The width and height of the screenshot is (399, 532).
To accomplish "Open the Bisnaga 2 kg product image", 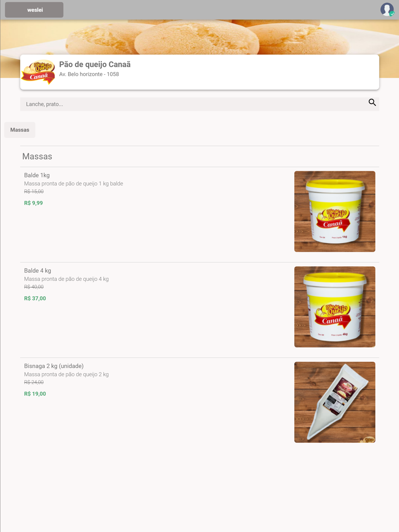I will click(x=335, y=402).
